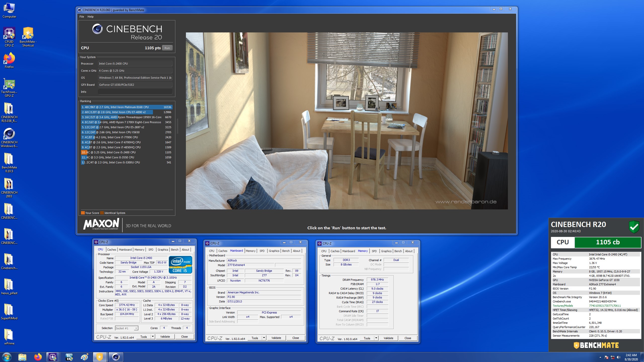Click the volume speaker tray icon
This screenshot has width=644, height=362.
click(x=619, y=357)
